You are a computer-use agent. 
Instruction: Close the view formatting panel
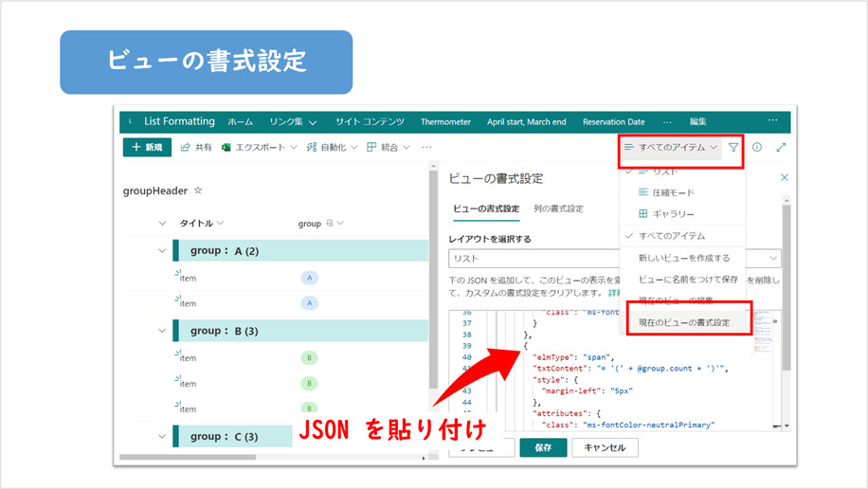point(785,177)
